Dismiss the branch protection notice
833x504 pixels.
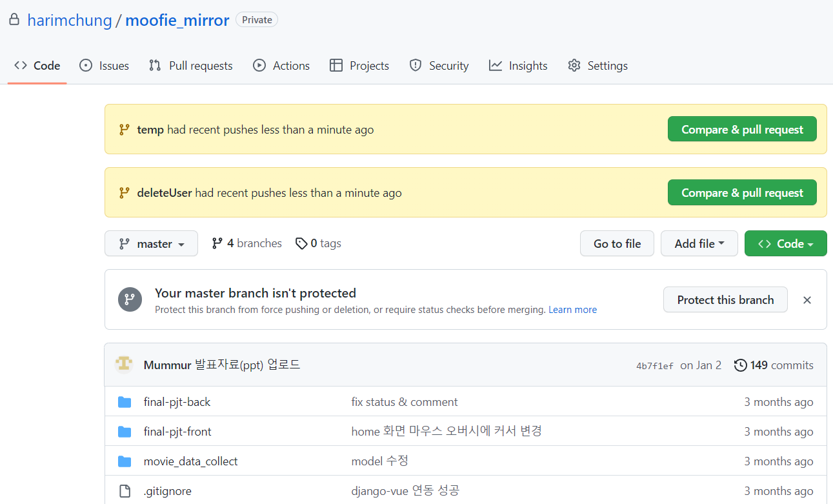pos(807,300)
